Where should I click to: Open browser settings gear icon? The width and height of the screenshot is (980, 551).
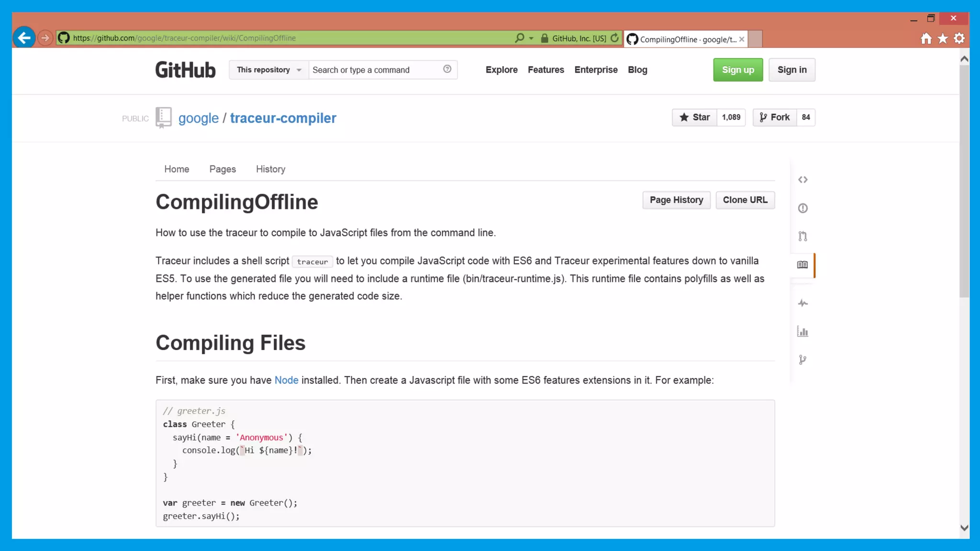pos(959,38)
